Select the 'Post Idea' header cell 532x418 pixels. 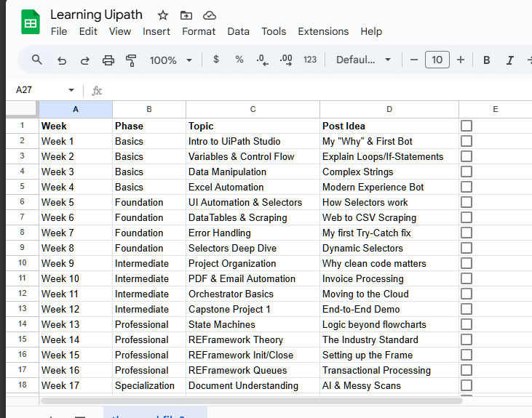(x=389, y=126)
